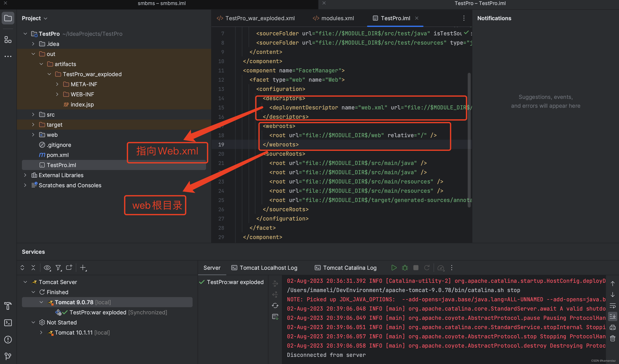Expand Tomcat 10.1.11 local server
The width and height of the screenshot is (619, 364).
click(41, 332)
